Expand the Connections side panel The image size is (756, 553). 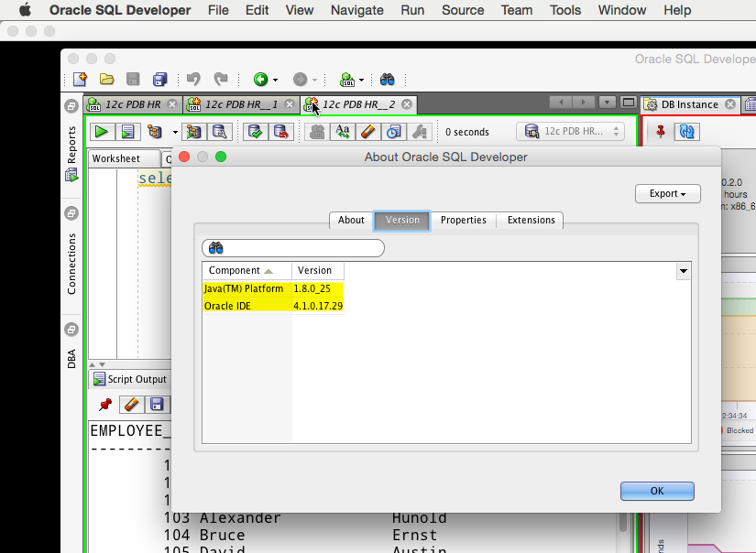(71, 264)
